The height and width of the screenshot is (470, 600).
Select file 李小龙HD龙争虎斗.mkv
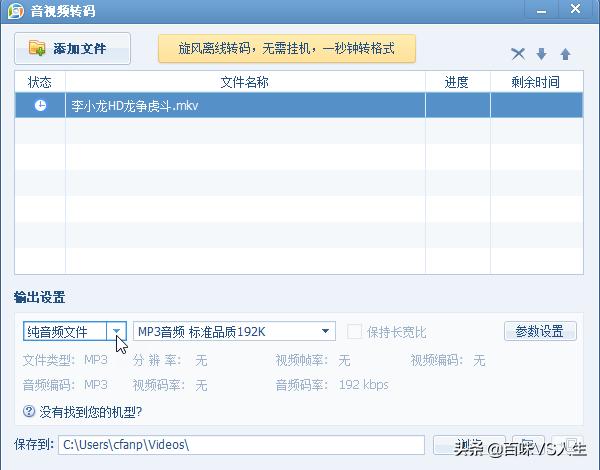click(298, 105)
